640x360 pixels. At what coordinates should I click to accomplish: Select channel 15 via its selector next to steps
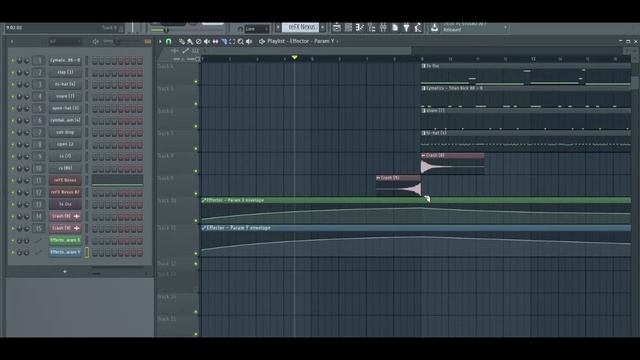87,229
